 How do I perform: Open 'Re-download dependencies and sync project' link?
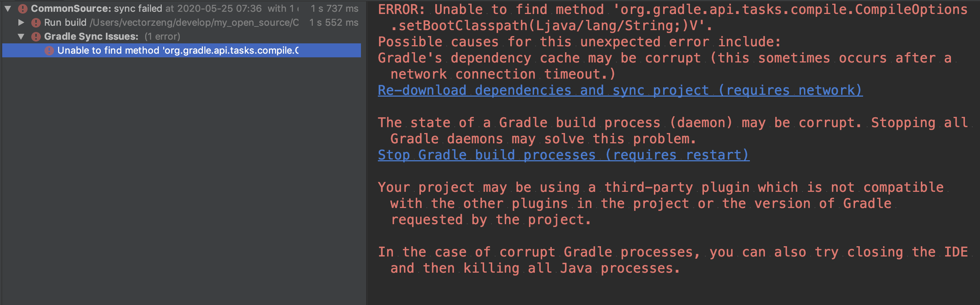point(620,90)
